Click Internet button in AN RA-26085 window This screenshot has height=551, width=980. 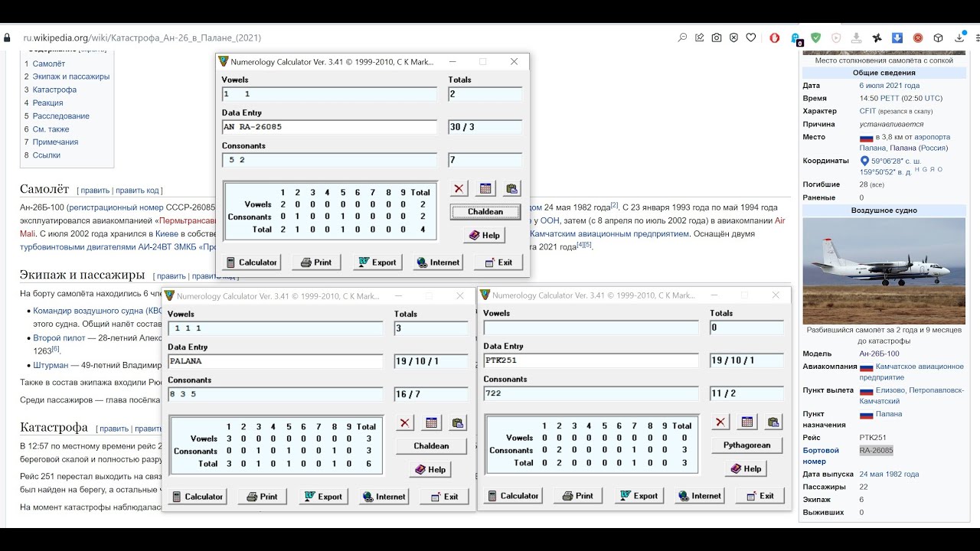point(438,262)
